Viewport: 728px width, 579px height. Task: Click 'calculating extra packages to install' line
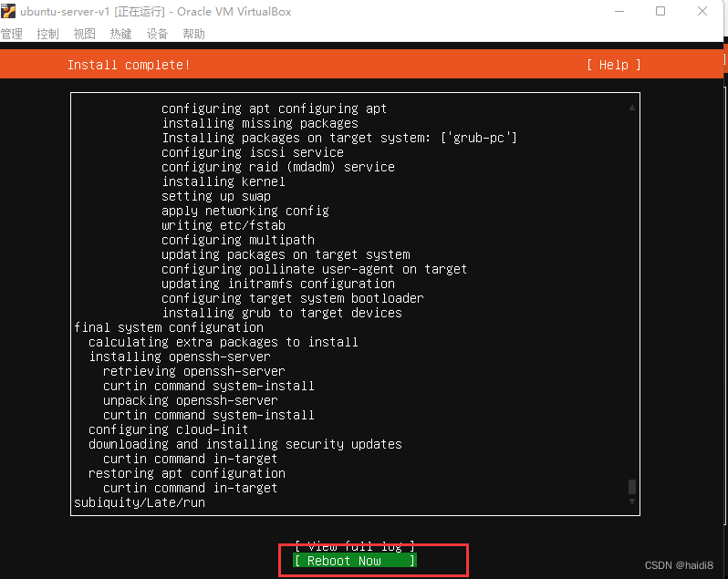(224, 343)
